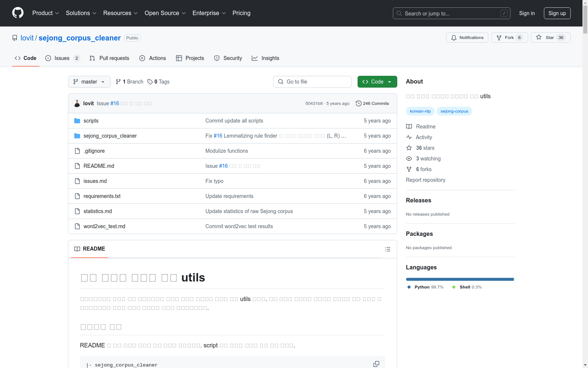This screenshot has width=588, height=368.
Task: Click the commit history clock icon
Action: pyautogui.click(x=359, y=103)
